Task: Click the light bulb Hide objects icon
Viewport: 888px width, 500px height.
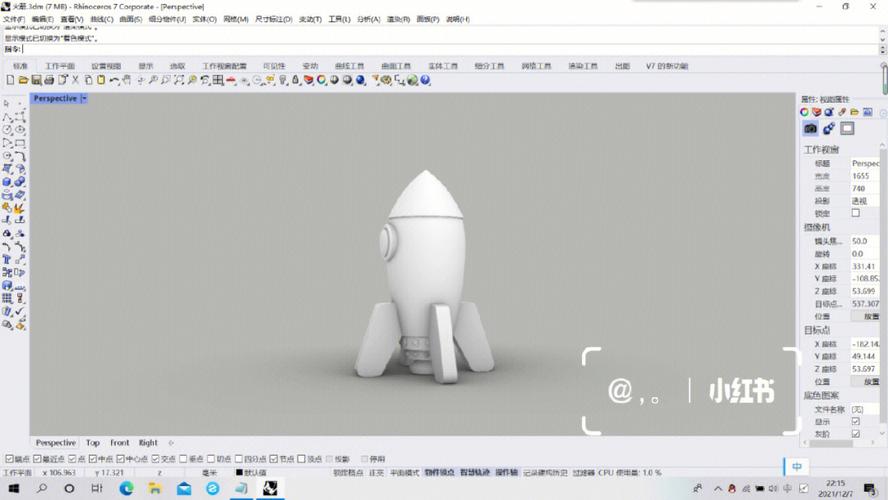Action: click(x=283, y=80)
